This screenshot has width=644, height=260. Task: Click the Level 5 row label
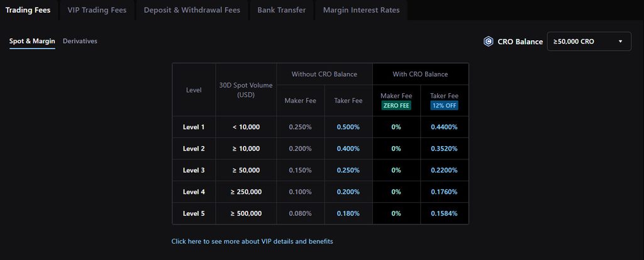point(194,213)
